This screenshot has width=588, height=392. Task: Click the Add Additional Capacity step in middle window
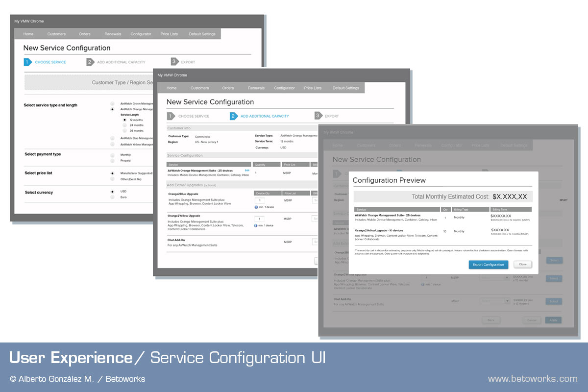(265, 116)
